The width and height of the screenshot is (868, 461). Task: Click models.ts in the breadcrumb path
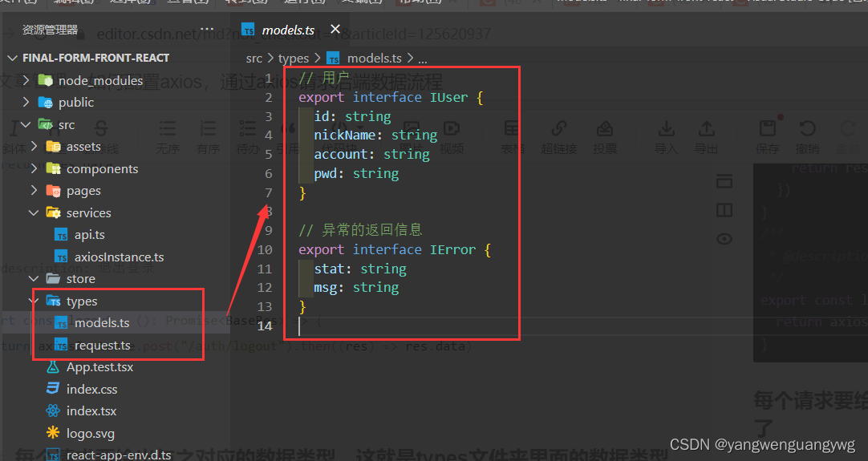click(374, 58)
